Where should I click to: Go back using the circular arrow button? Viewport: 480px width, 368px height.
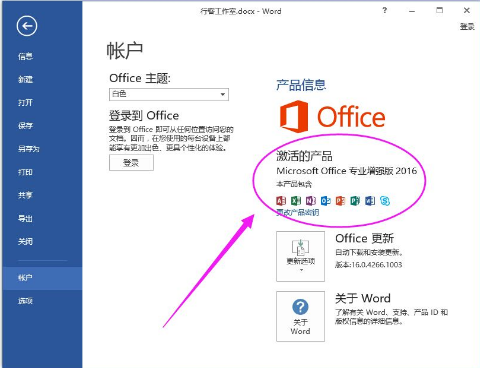(x=27, y=26)
